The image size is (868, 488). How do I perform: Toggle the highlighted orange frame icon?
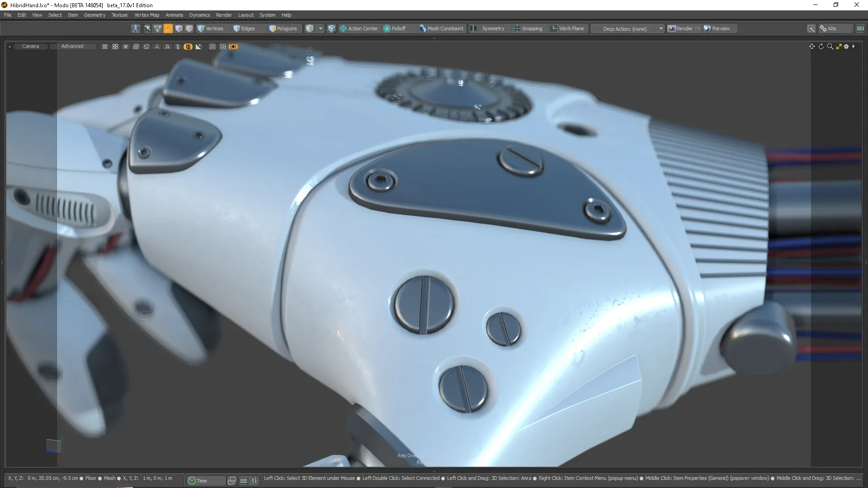click(233, 47)
